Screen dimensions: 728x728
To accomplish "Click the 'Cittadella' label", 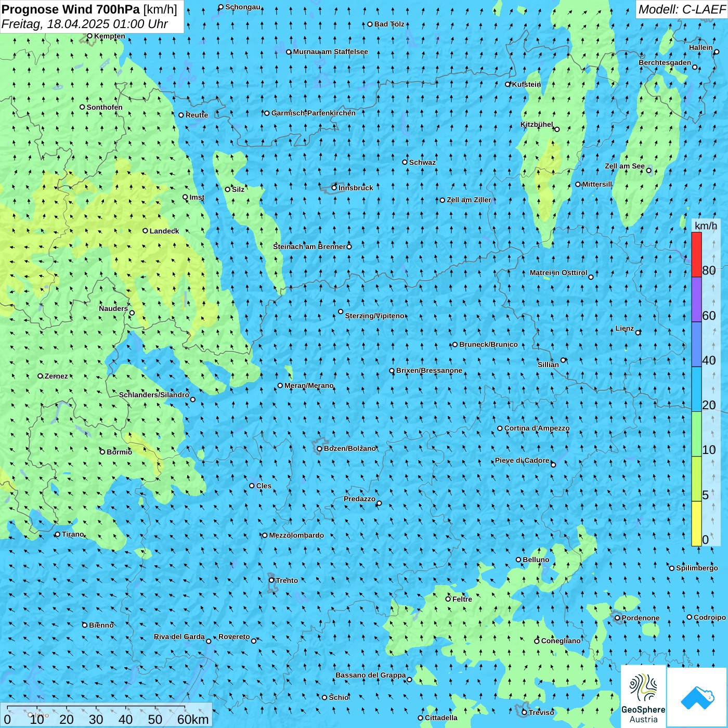I will pos(441,718).
